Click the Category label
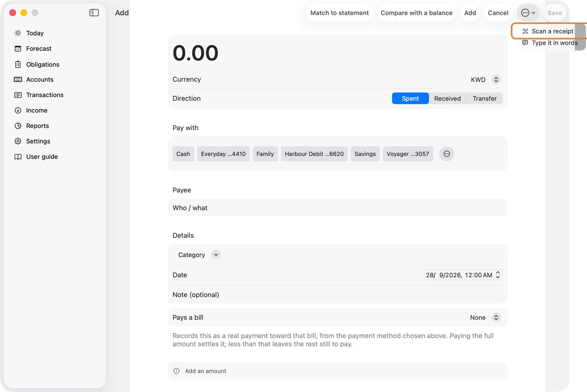The width and height of the screenshot is (587, 392). tap(192, 255)
